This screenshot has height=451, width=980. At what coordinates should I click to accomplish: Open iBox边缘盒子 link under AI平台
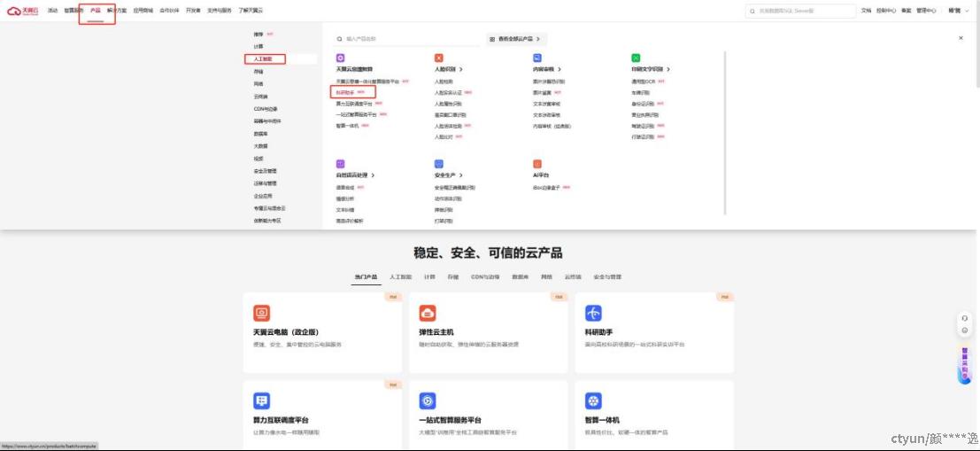546,188
